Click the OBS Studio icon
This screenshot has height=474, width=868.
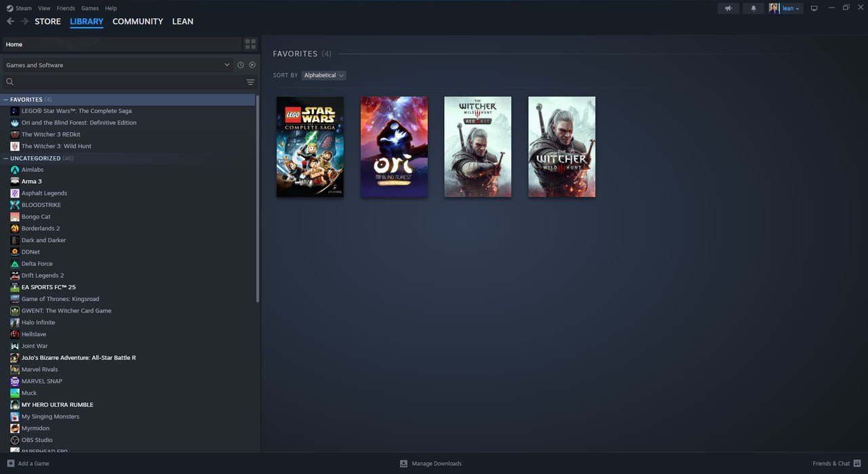(x=15, y=440)
